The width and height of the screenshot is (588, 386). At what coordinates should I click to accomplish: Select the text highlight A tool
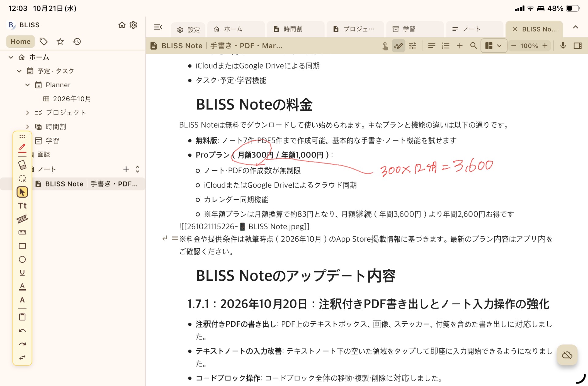coord(22,287)
